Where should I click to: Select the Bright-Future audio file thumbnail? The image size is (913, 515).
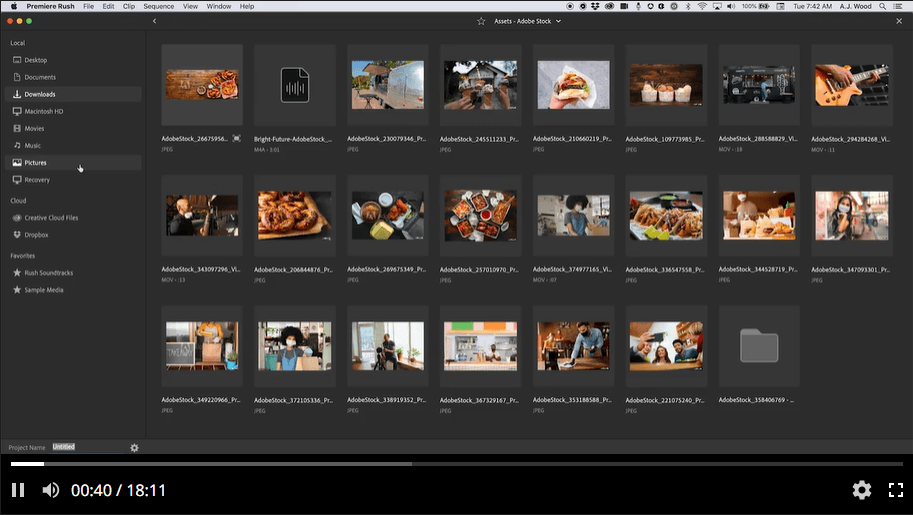pos(294,84)
